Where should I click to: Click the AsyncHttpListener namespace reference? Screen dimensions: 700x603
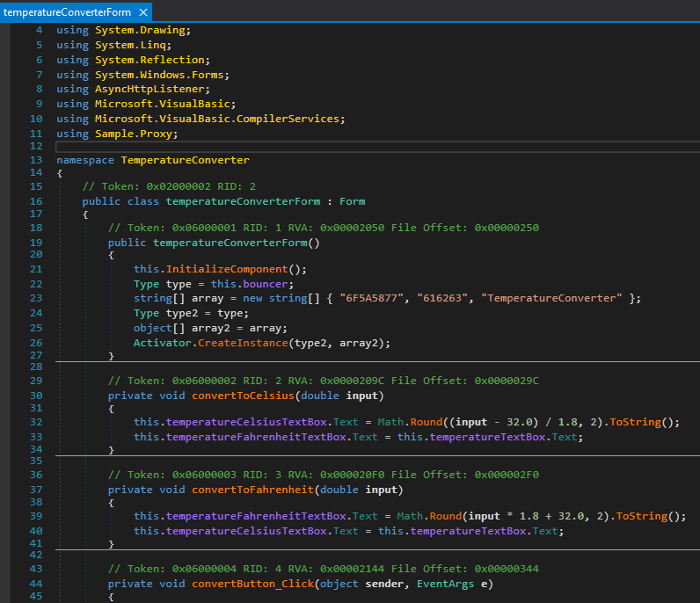(x=149, y=89)
